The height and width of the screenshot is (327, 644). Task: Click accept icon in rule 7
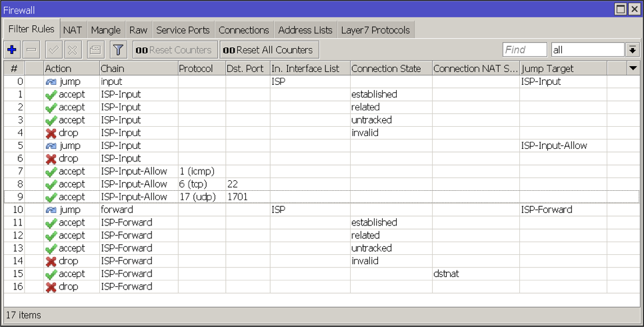tap(51, 172)
